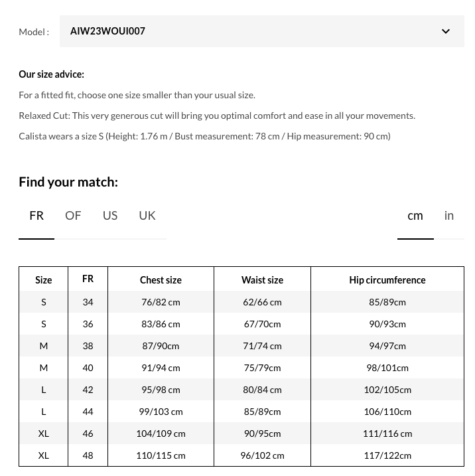Click the Hip circumference column header

pos(387,280)
